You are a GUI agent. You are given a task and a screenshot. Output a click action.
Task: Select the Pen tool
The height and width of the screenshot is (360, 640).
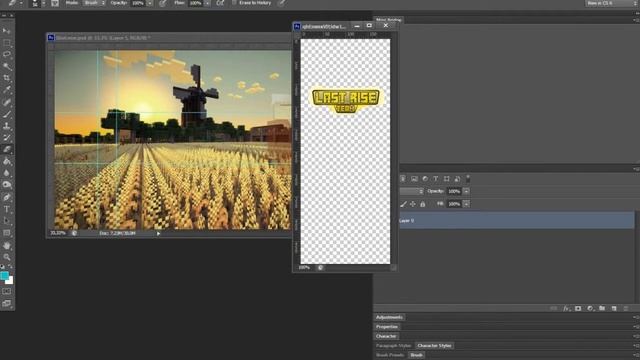[x=7, y=197]
